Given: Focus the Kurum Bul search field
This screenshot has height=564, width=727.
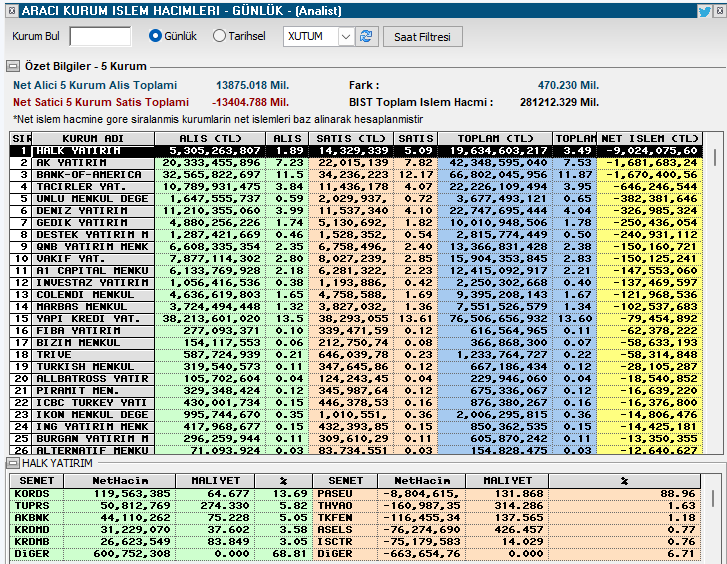Looking at the screenshot, I should pyautogui.click(x=100, y=36).
